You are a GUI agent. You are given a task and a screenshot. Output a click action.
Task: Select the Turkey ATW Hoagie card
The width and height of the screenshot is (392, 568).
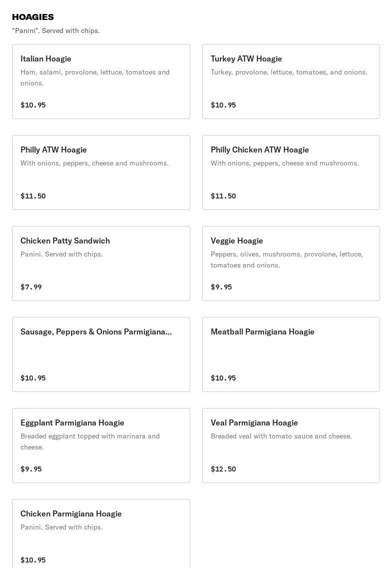(291, 81)
